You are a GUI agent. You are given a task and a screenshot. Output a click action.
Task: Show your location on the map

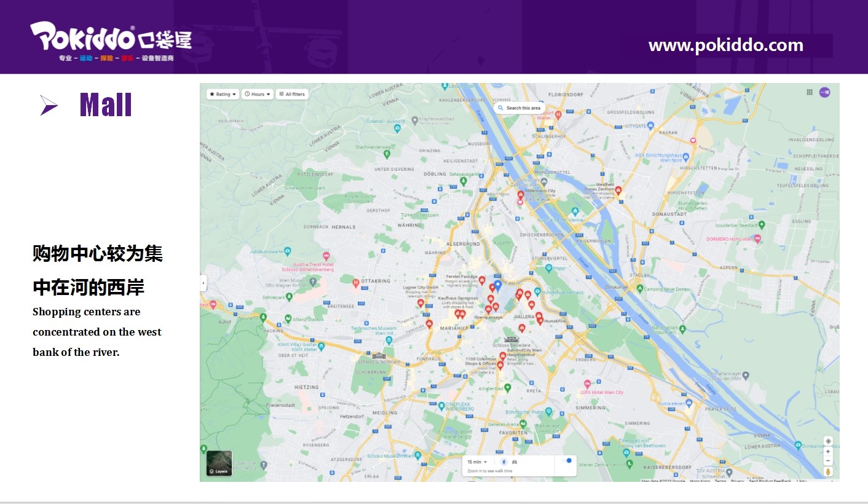pos(828,441)
